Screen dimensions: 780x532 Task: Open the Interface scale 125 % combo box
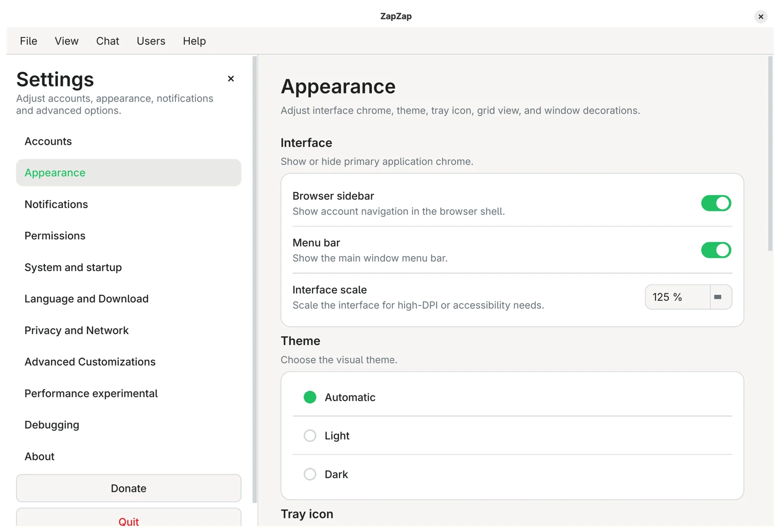tap(688, 297)
